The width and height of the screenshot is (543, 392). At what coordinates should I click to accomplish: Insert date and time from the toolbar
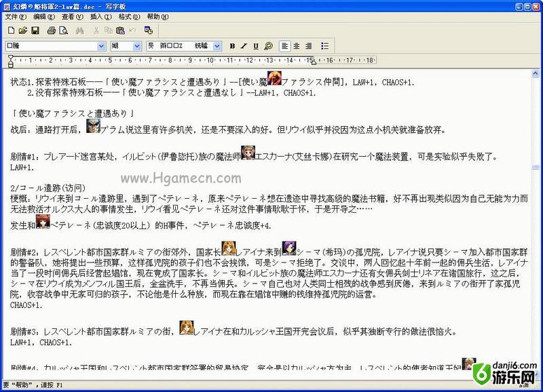click(x=149, y=31)
